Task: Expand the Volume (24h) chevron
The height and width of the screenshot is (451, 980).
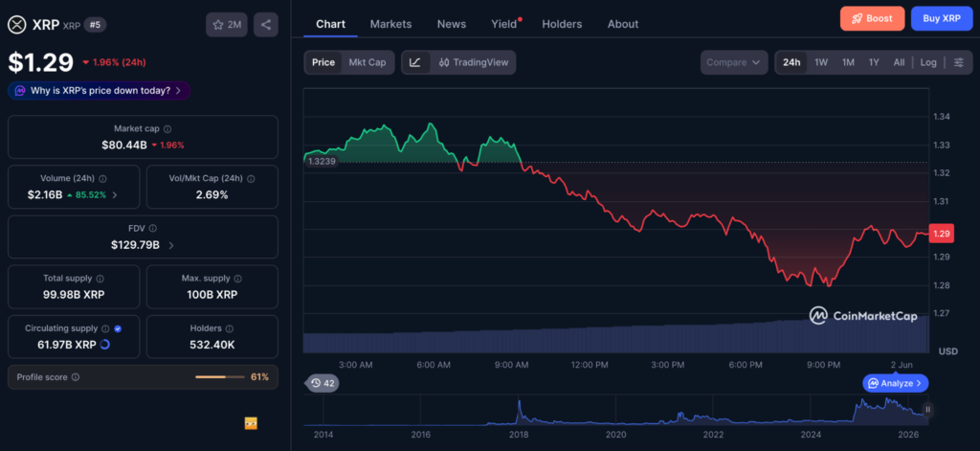Action: point(115,195)
